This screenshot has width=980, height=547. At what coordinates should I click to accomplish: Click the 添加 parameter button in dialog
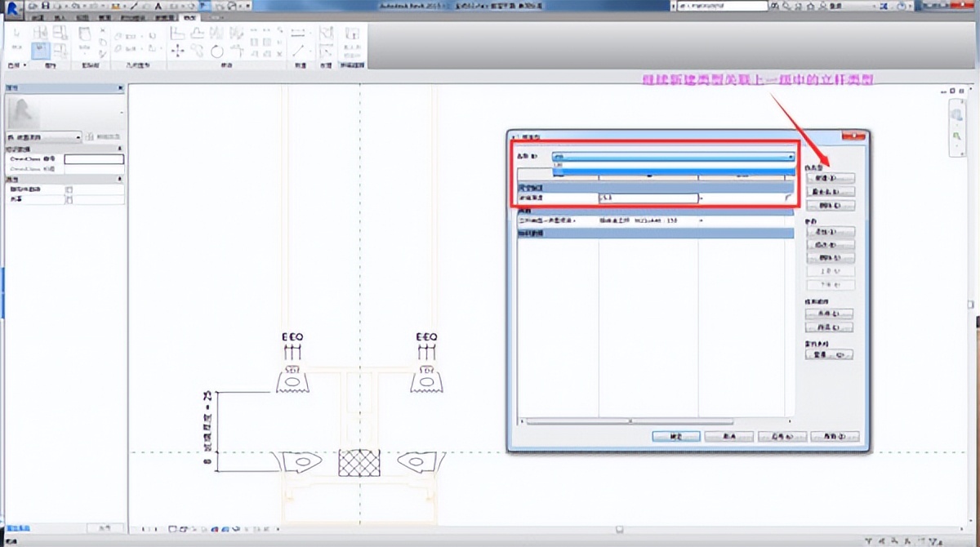point(830,232)
